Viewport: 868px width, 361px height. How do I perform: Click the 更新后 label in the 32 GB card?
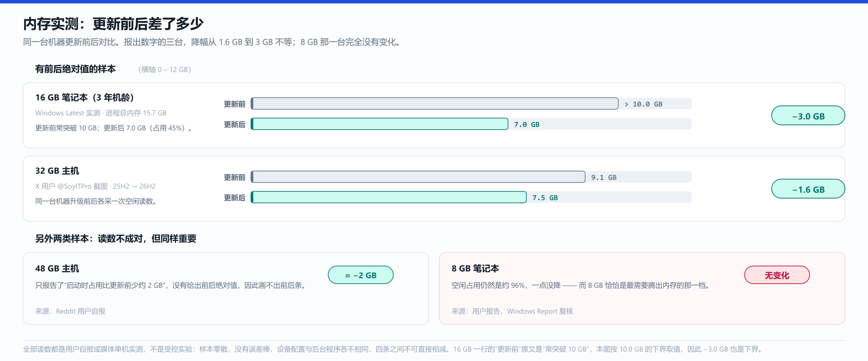[235, 198]
